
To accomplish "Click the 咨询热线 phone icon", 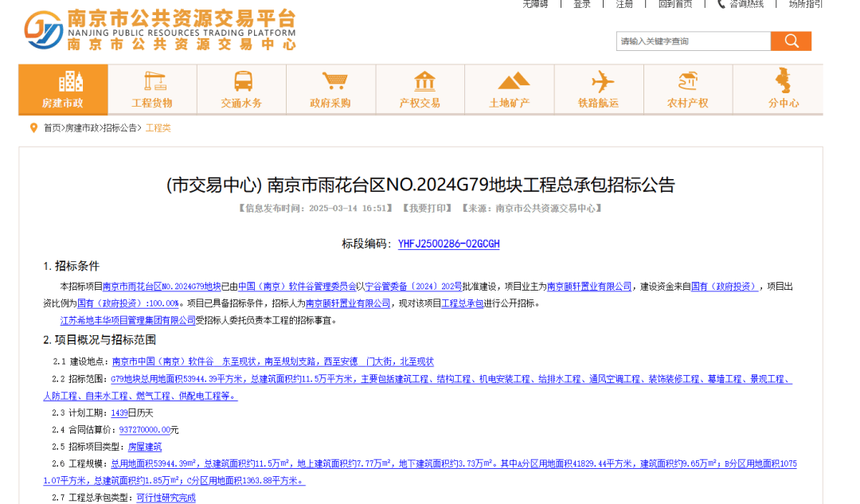I will 721,4.
